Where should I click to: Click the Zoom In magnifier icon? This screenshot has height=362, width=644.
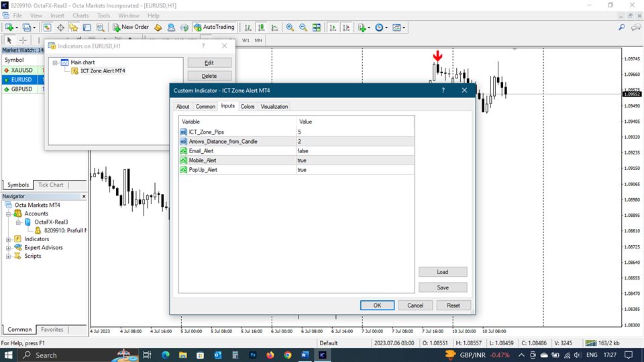point(290,28)
